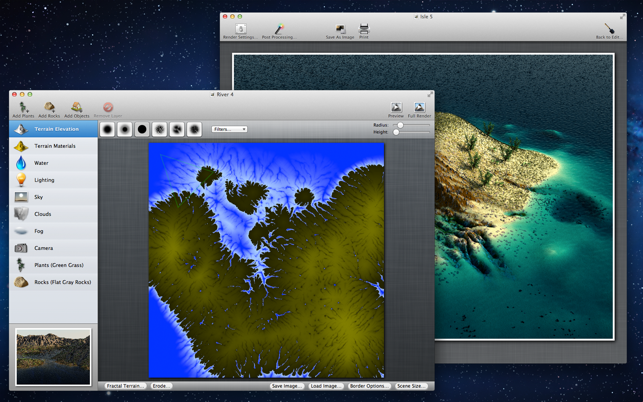Click the Load Image button
643x402 pixels.
[326, 386]
